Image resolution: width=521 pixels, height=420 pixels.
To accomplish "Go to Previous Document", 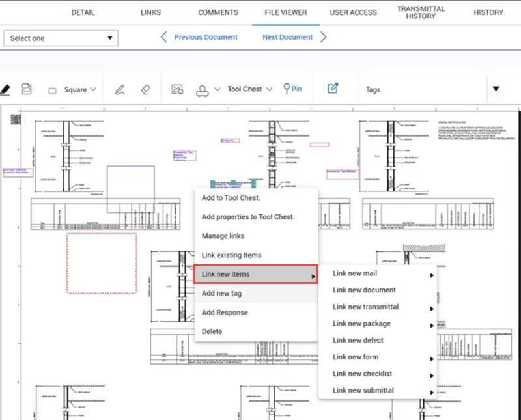I will (x=199, y=37).
